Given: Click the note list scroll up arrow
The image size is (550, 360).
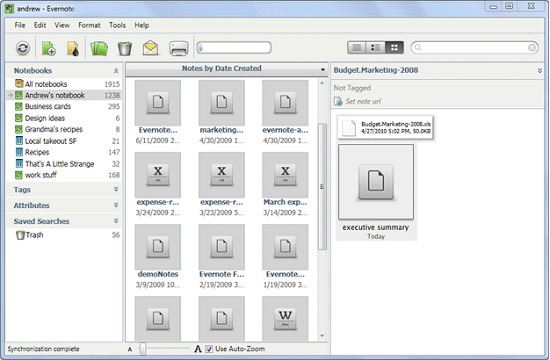Looking at the screenshot, I should [x=322, y=83].
